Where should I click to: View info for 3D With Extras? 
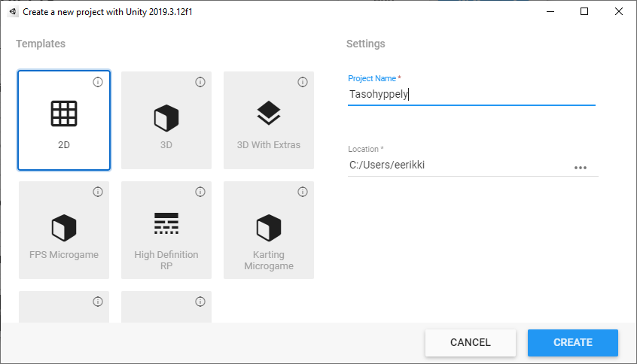point(303,82)
